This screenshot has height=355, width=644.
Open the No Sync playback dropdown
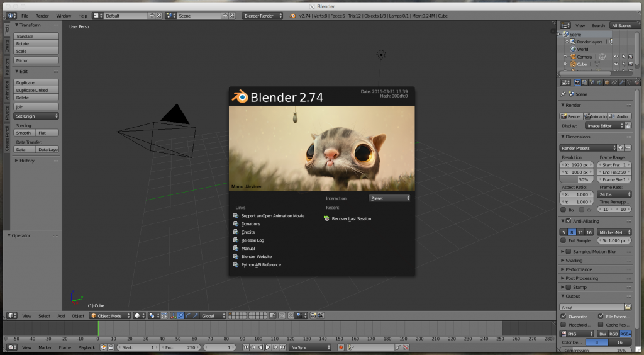(x=309, y=347)
